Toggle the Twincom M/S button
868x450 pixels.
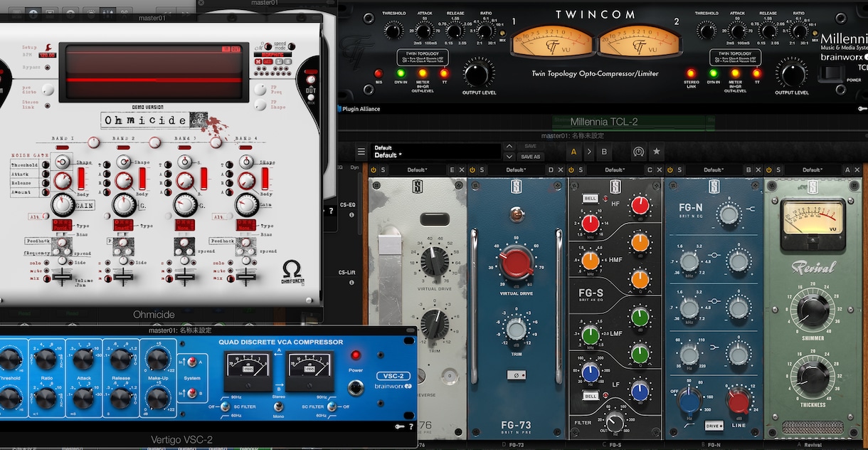379,73
